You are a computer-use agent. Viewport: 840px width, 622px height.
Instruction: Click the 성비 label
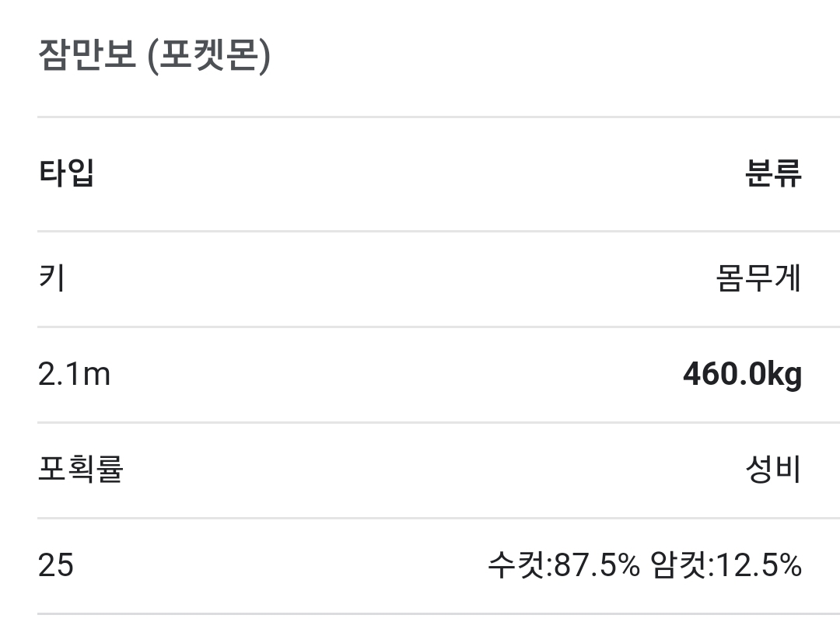point(774,469)
